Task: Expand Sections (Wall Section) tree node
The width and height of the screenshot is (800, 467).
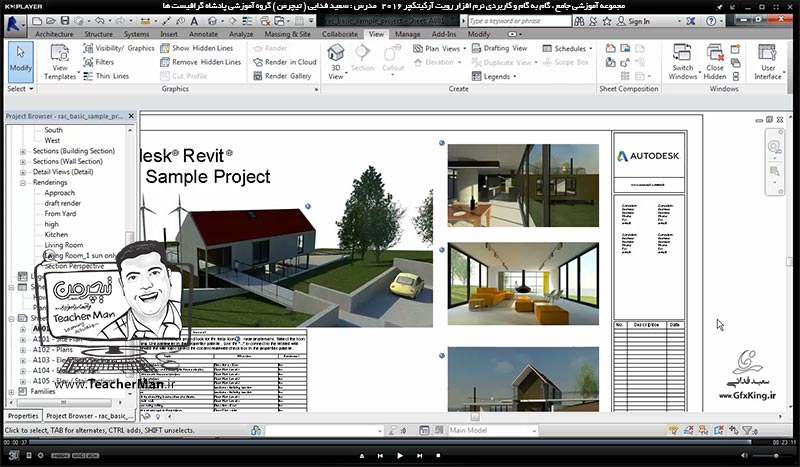Action: coord(22,161)
